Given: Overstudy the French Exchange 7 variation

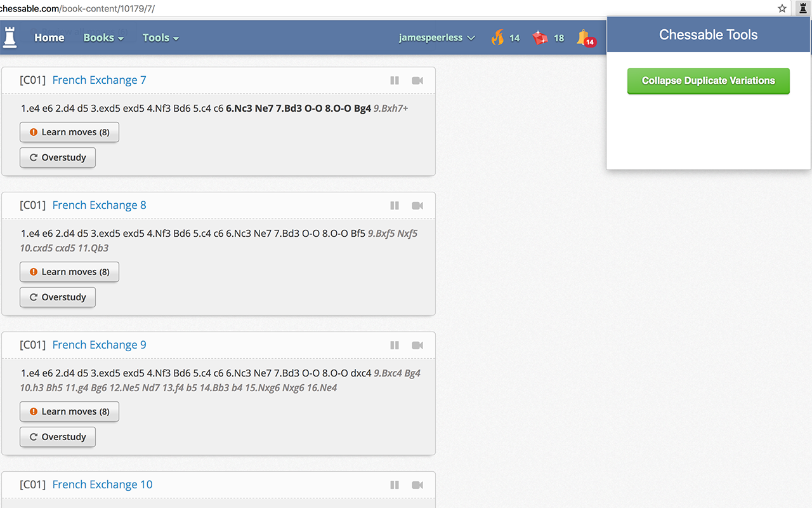Looking at the screenshot, I should 58,157.
